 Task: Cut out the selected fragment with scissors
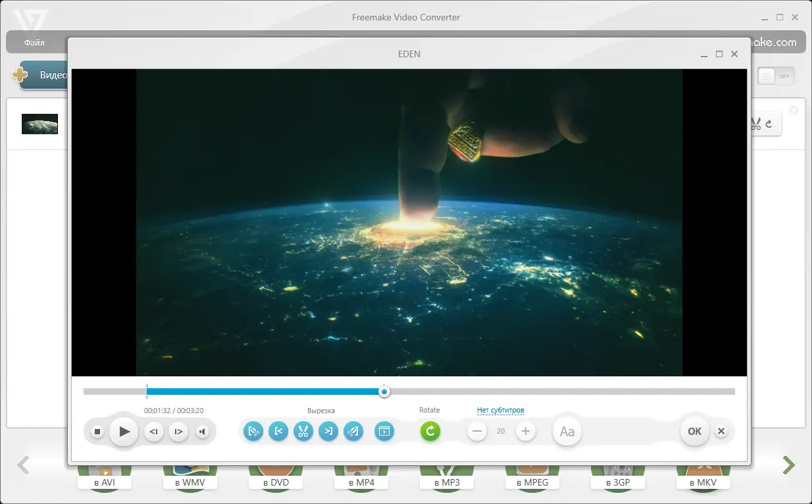pyautogui.click(x=303, y=431)
